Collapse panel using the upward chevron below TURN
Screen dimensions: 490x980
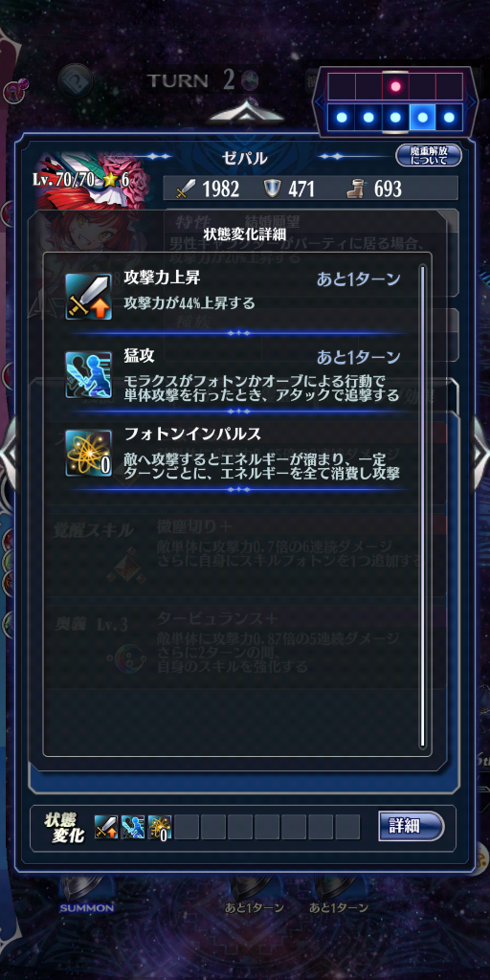(x=246, y=113)
